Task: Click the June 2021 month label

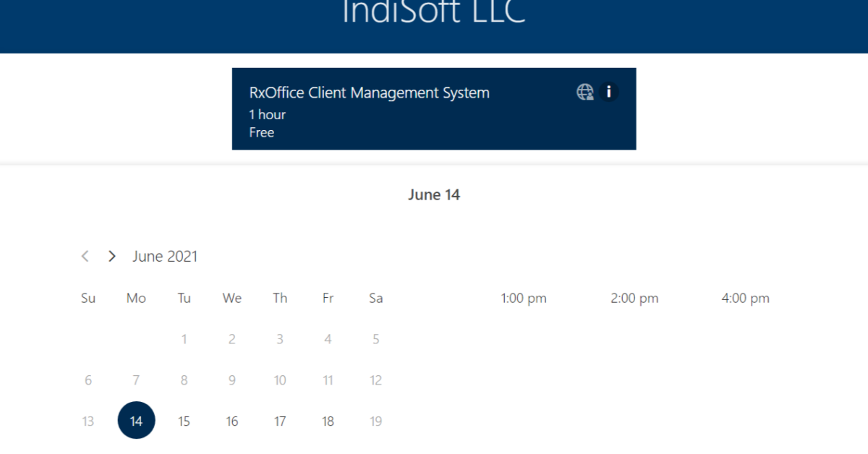Action: (165, 256)
